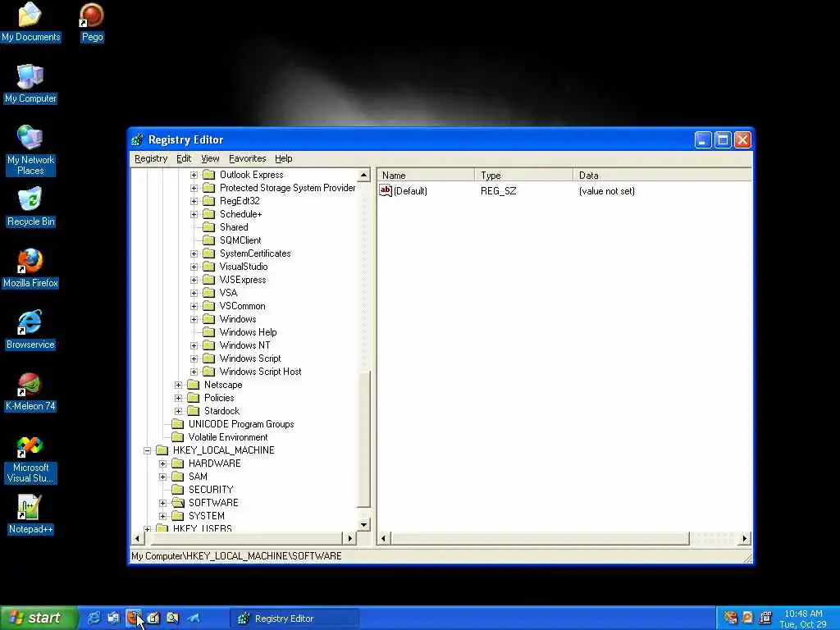Viewport: 840px width, 630px height.
Task: Expand the Windows NT key
Action: (x=194, y=345)
